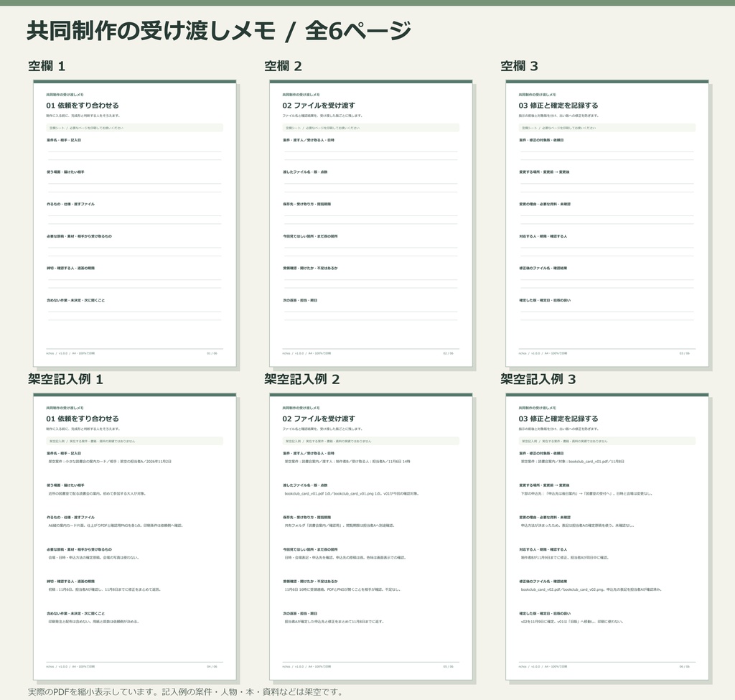Screen dimensions: 735x700
Task: Click page number 05 / 06 in 架空記入例 2 footer
Action: 448,666
